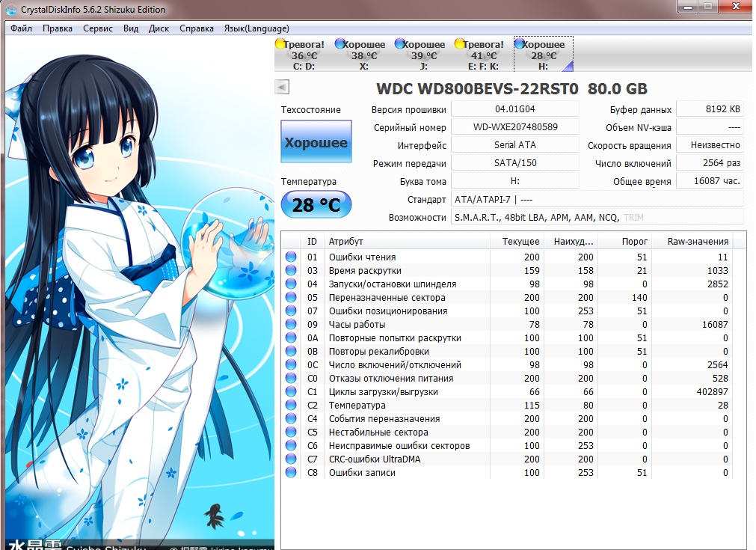756x550 pixels.
Task: Click status icon of События переназначения row
Action: tap(291, 419)
